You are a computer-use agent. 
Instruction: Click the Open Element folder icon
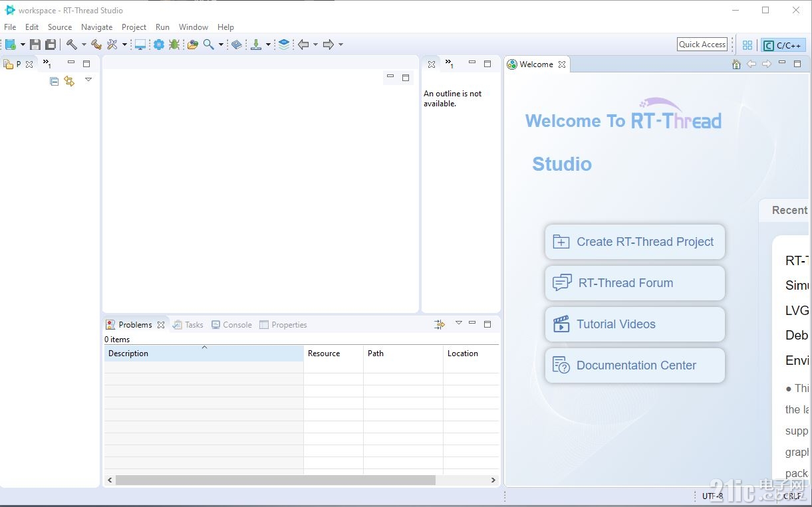coord(193,45)
